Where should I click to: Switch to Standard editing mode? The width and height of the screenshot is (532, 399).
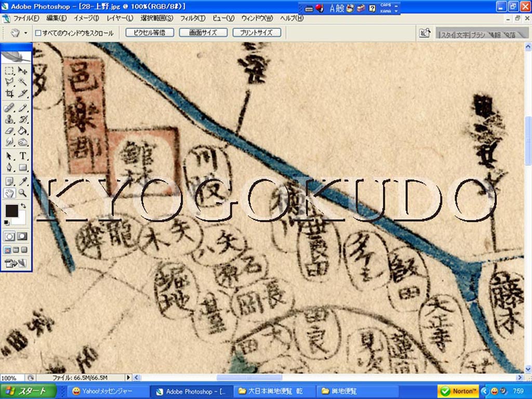[9, 236]
